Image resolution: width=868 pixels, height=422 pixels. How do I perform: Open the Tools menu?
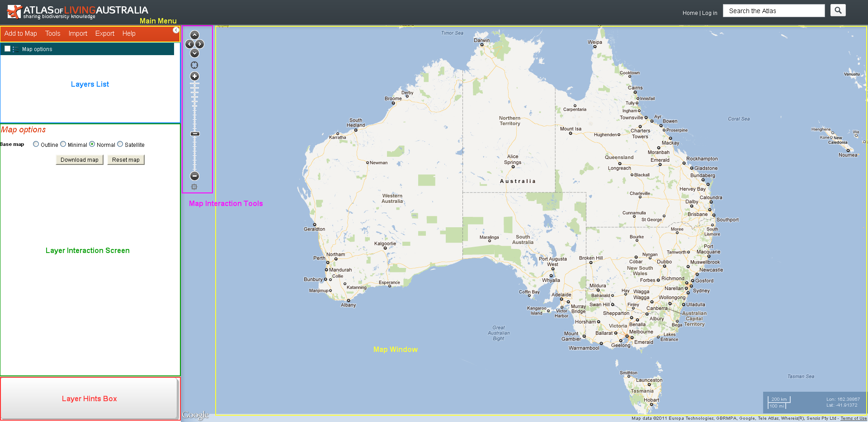tap(52, 33)
